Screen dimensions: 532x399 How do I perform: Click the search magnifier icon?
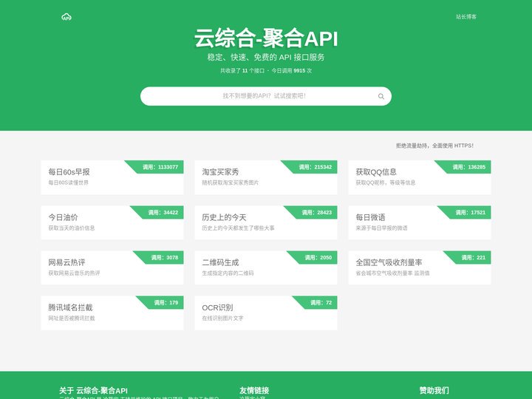pyautogui.click(x=381, y=96)
